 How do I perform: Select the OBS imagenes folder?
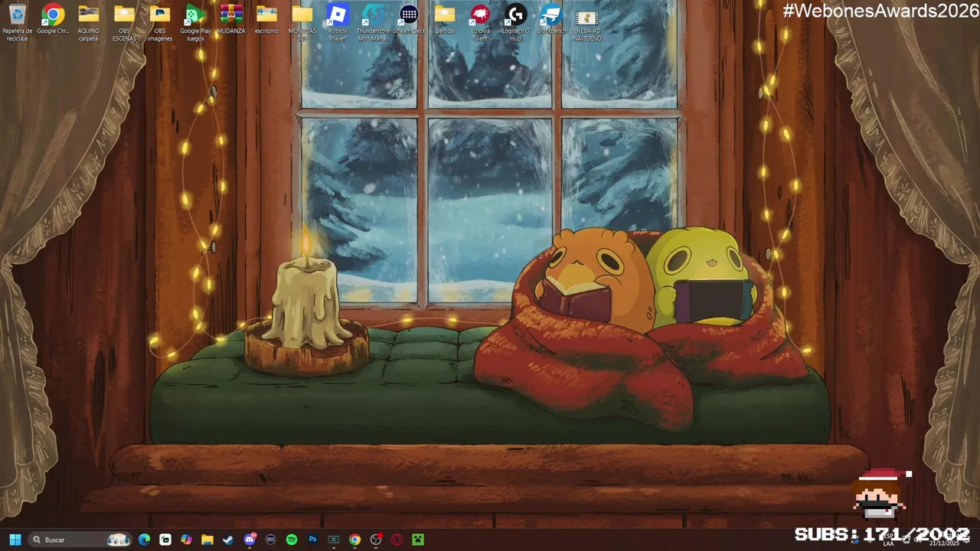pyautogui.click(x=160, y=22)
